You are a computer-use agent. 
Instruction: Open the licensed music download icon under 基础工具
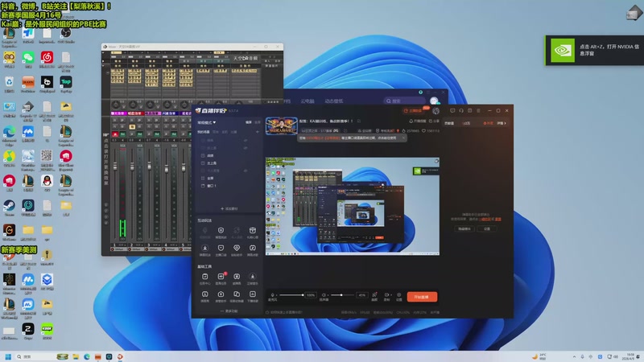coord(252,277)
